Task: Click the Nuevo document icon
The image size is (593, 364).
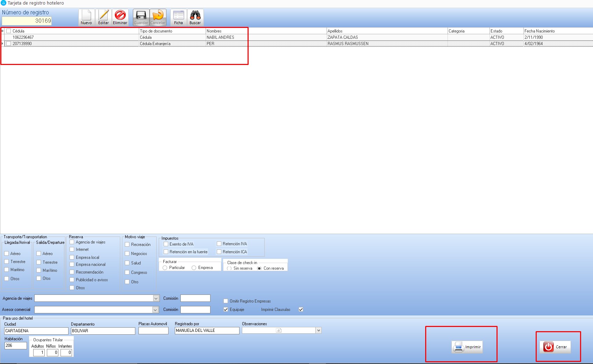Action: coord(86,16)
